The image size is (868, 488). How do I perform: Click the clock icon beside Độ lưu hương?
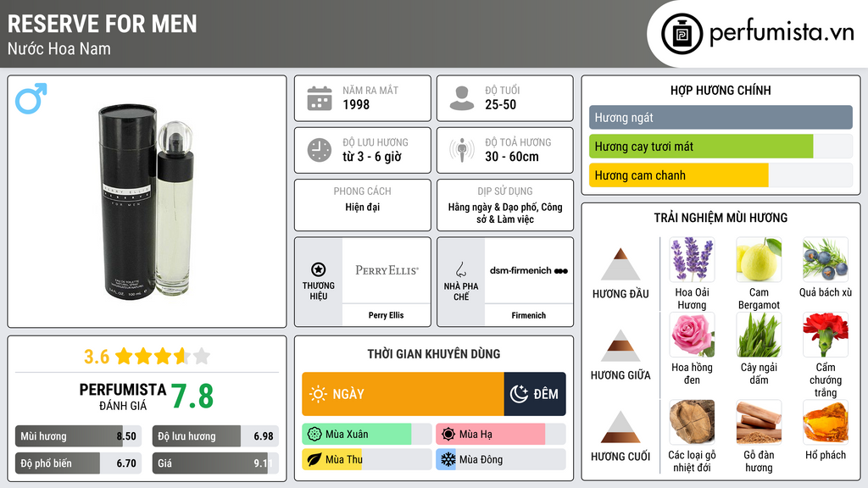(x=320, y=150)
